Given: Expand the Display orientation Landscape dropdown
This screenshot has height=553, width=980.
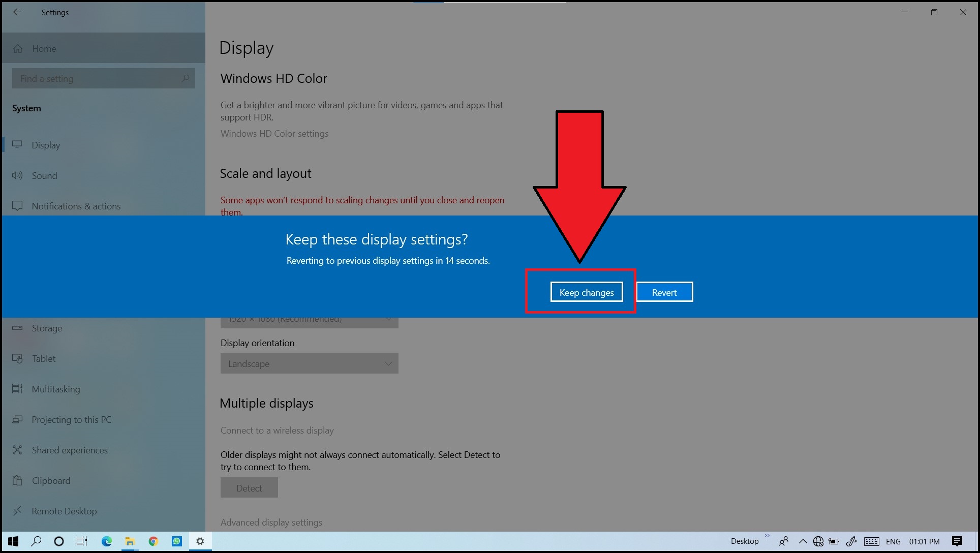Looking at the screenshot, I should pos(309,364).
